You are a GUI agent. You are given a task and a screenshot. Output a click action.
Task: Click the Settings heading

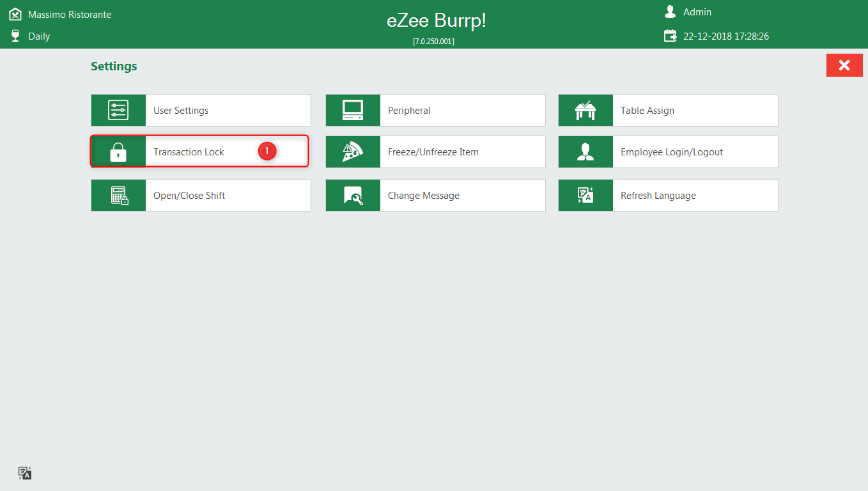point(114,66)
